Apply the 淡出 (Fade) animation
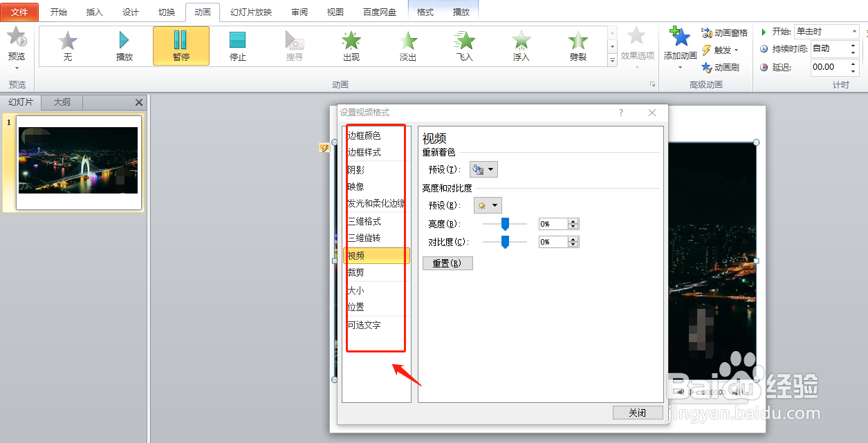Image resolution: width=868 pixels, height=443 pixels. coord(407,46)
